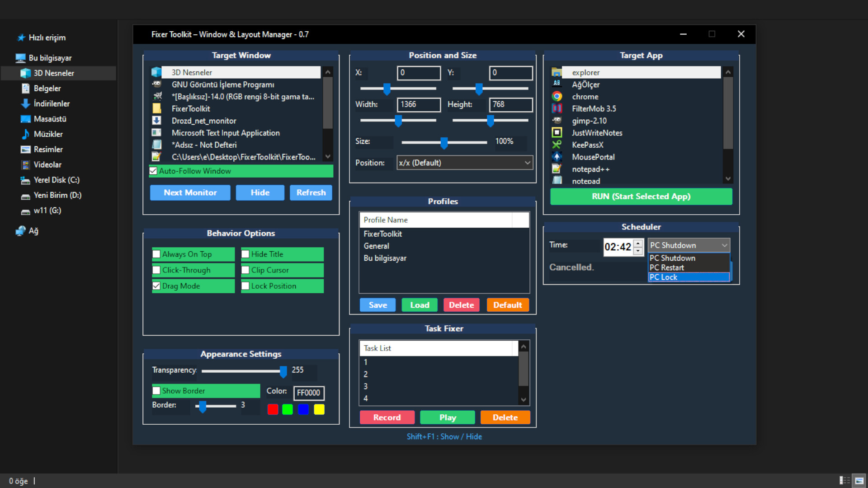The height and width of the screenshot is (488, 868).
Task: Select the AğÖlçer icon in Target App
Action: [x=557, y=84]
